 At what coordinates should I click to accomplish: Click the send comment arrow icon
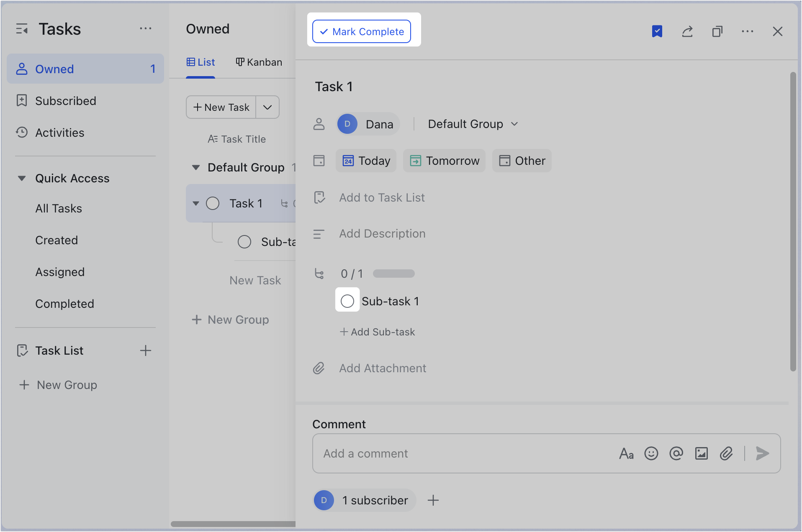pyautogui.click(x=763, y=453)
